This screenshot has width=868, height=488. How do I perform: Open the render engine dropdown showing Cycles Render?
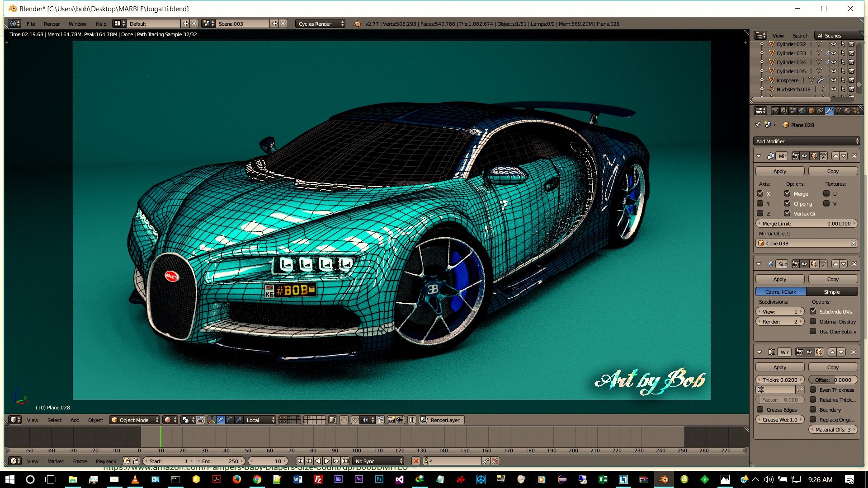[x=320, y=23]
